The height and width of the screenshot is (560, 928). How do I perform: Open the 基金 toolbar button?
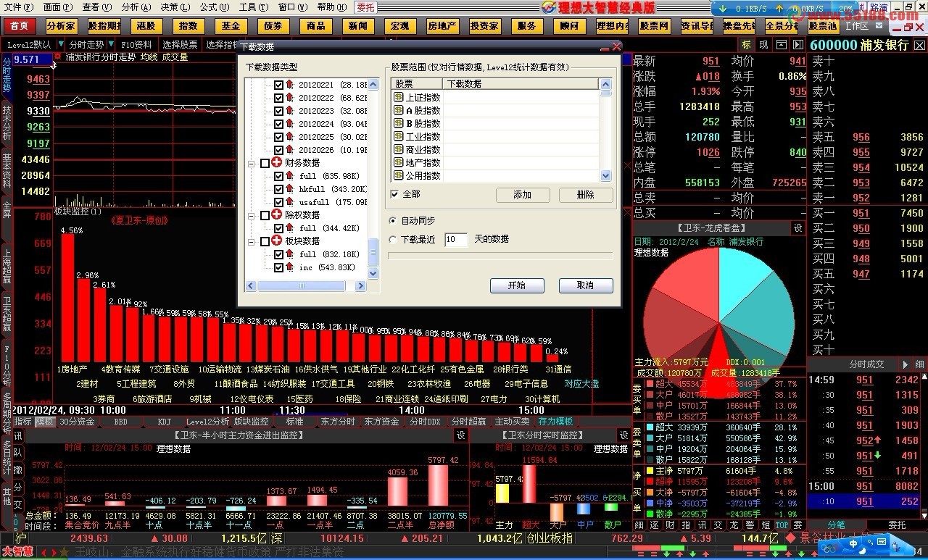coord(231,26)
